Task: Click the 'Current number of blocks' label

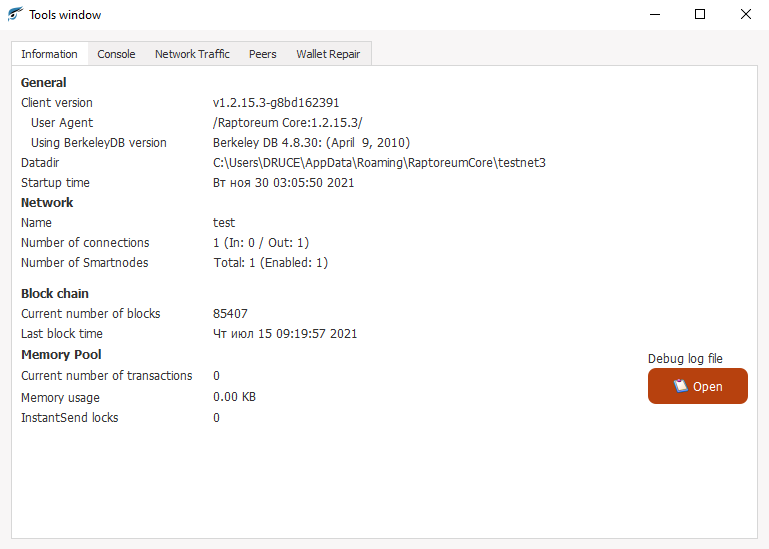Action: tap(91, 314)
